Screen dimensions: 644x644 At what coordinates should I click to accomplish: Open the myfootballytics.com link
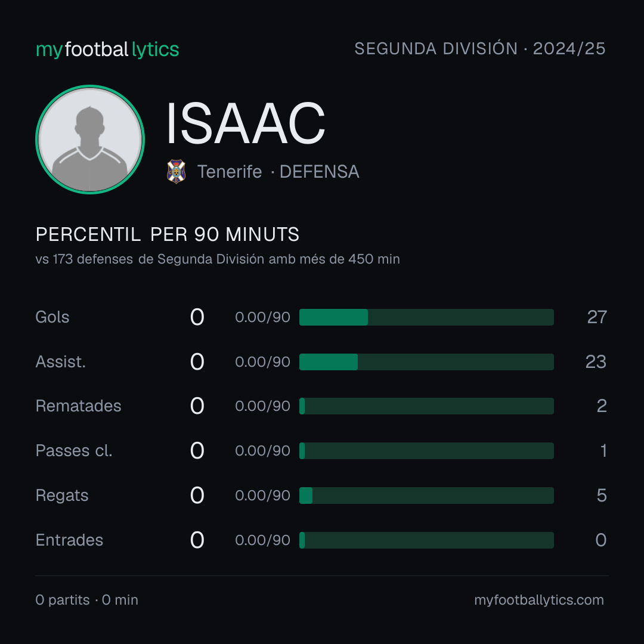click(x=539, y=600)
